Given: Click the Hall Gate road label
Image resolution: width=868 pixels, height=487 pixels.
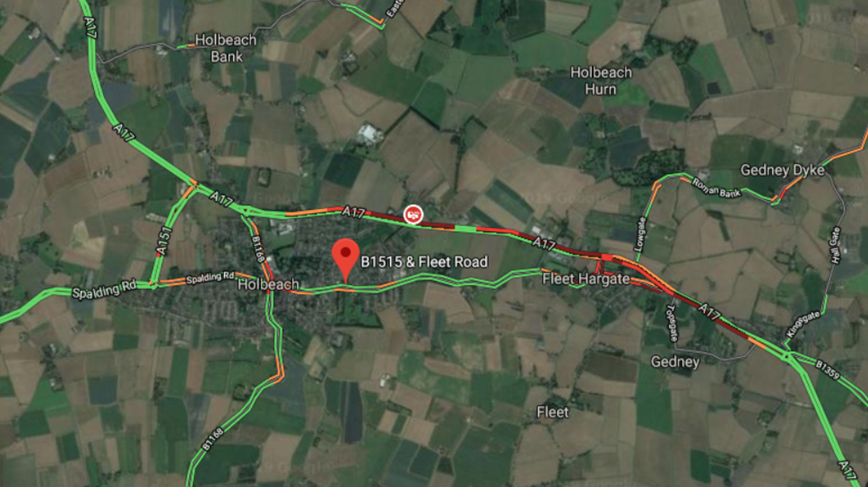Looking at the screenshot, I should pyautogui.click(x=835, y=246).
